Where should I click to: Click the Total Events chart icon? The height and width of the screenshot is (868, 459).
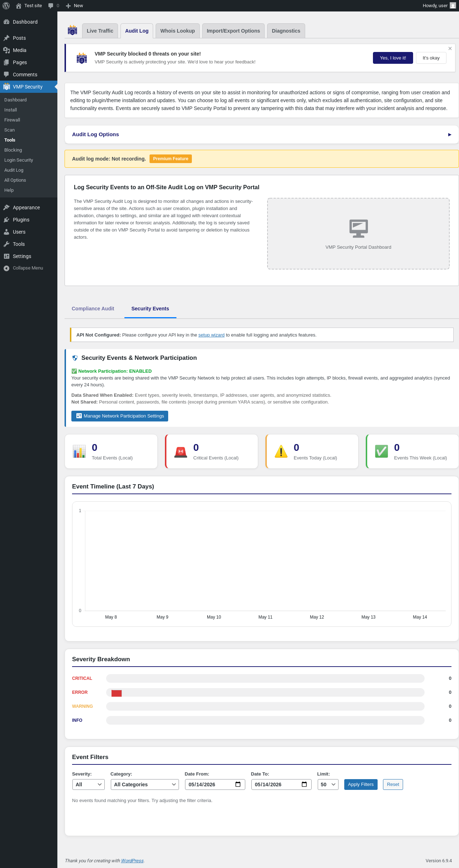coord(79,452)
